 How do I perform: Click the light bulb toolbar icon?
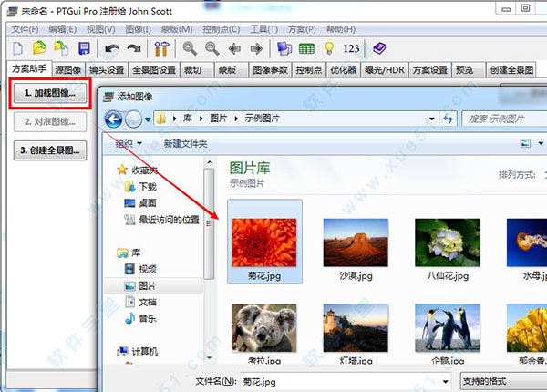click(329, 48)
